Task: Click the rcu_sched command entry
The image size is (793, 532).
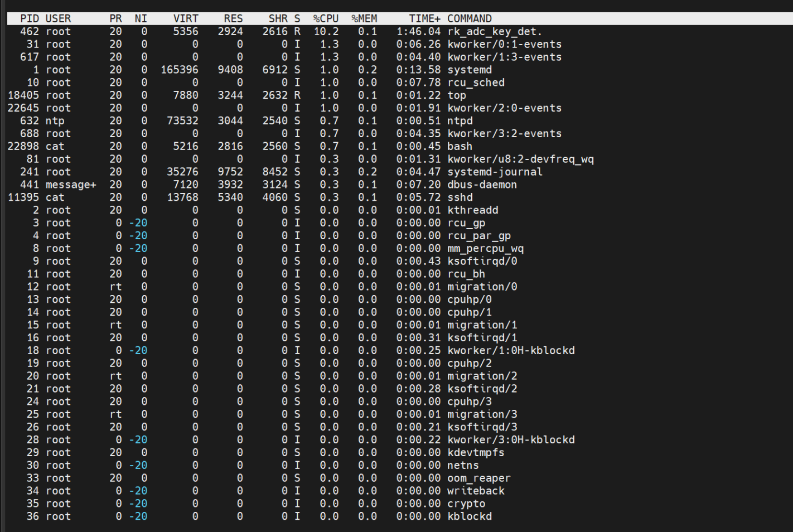Action: pos(476,83)
